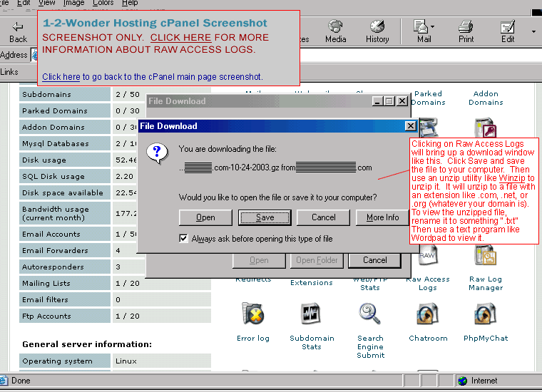Viewport: 542px width, 392px height.
Task: Click the Subdomain Stats link text
Action: 312,343
